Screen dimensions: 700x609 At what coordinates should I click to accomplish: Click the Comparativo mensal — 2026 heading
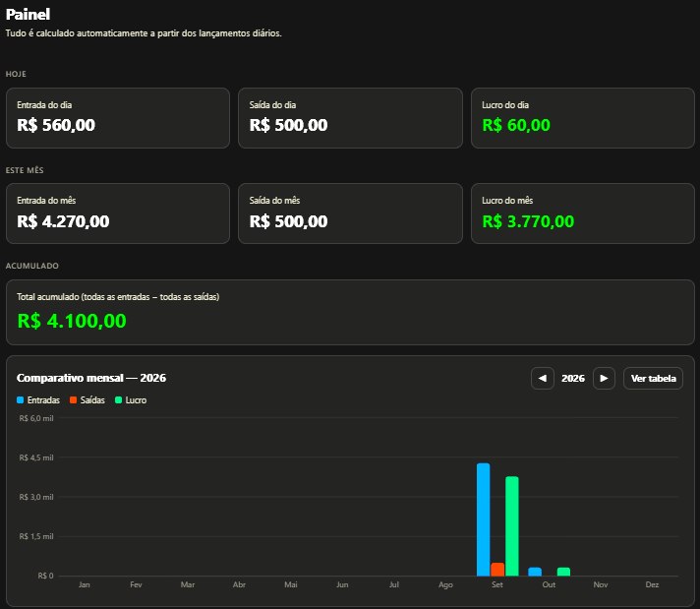91,378
